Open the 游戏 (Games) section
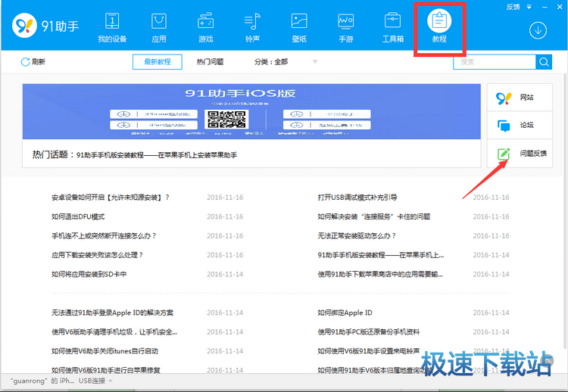The width and height of the screenshot is (568, 392). [x=205, y=28]
